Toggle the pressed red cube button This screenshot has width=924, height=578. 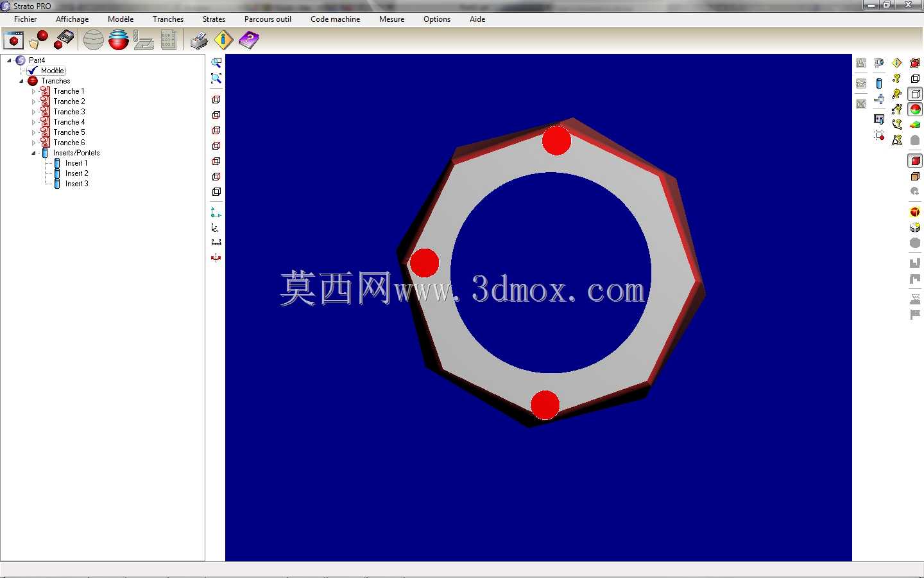(x=915, y=161)
